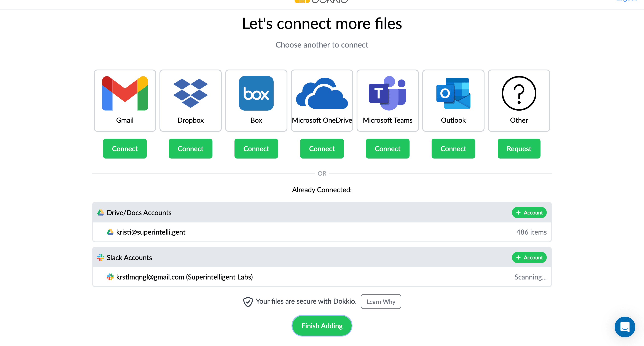Click the Dokkio logo at top
The width and height of the screenshot is (644, 346).
[x=322, y=2]
